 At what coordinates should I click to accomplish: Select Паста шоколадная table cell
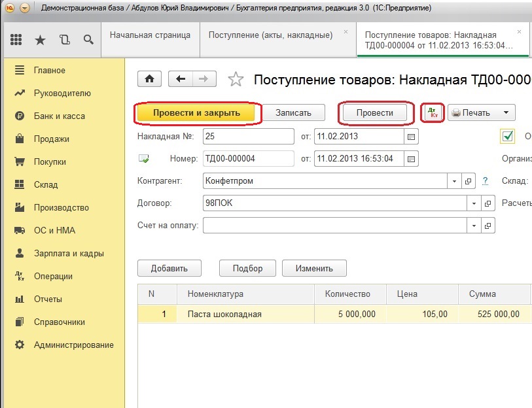tap(245, 314)
